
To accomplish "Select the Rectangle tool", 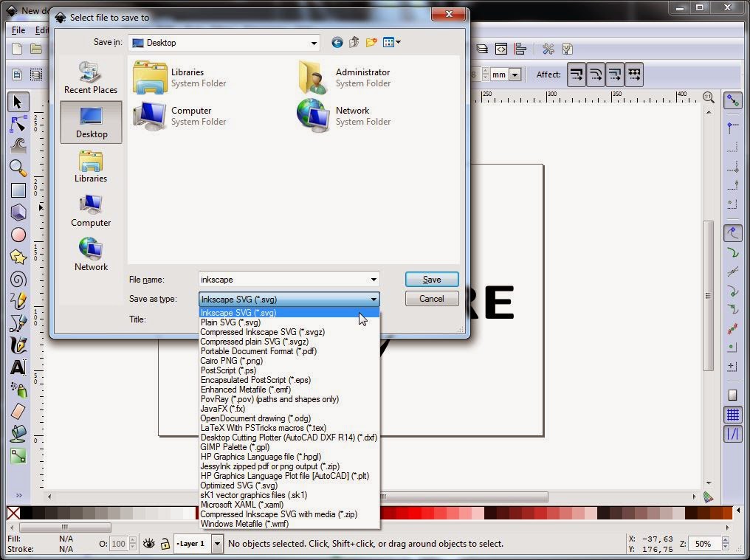I will pos(18,190).
